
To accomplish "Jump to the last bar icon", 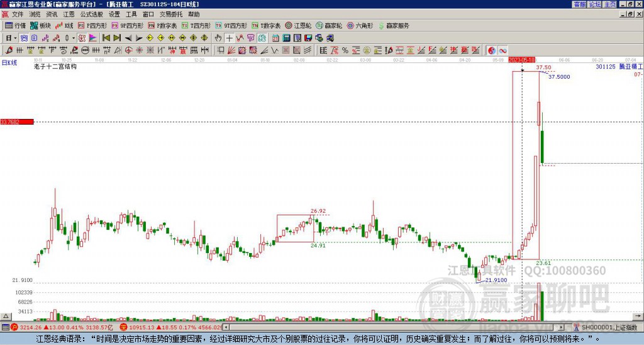I will tap(117, 38).
